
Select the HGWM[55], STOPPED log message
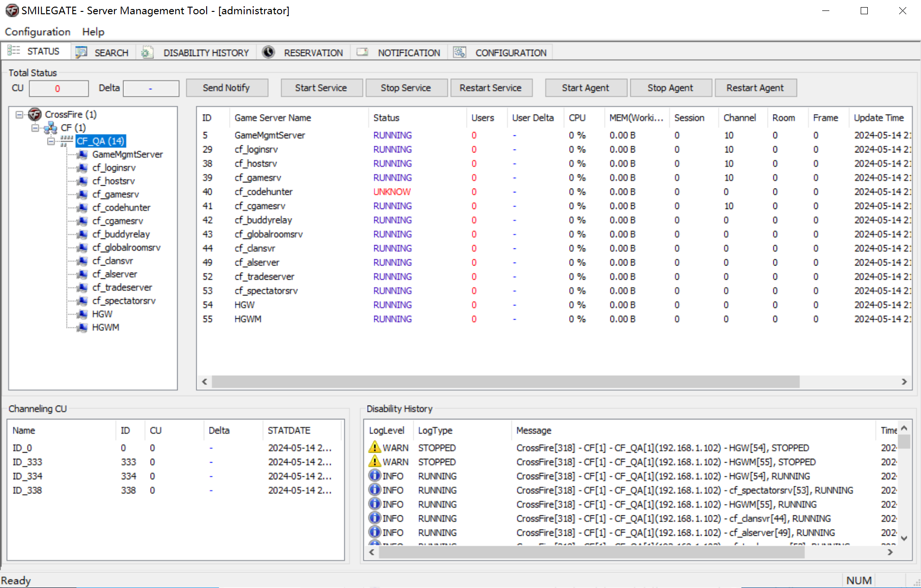point(666,462)
